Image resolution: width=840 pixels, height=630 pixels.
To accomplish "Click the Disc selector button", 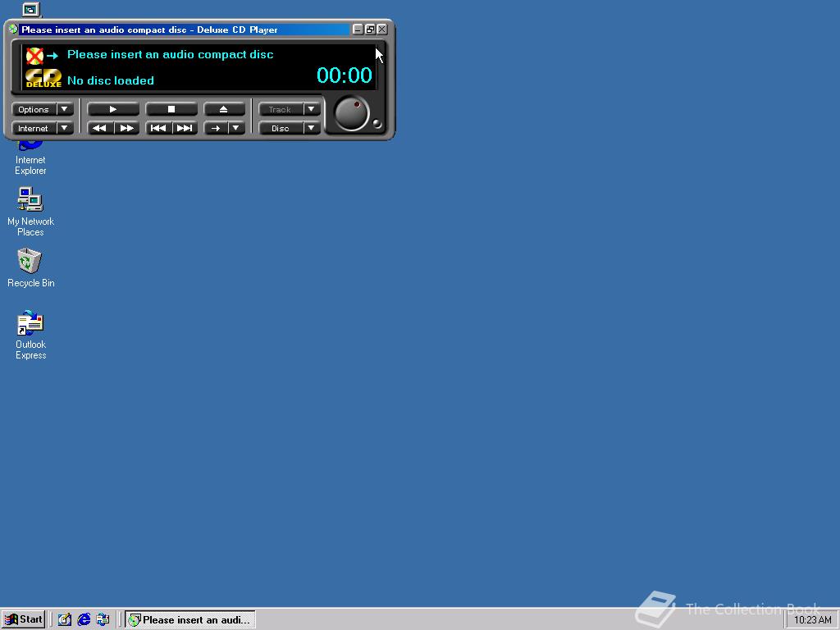I will pos(281,128).
